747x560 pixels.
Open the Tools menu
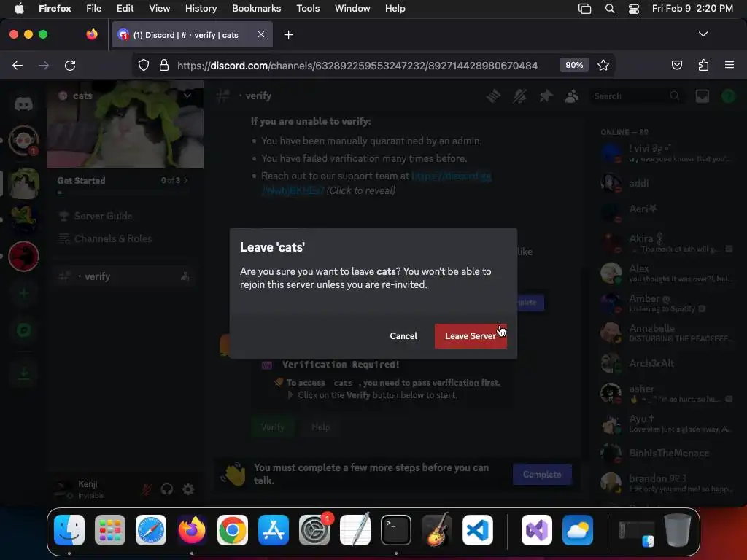pyautogui.click(x=308, y=9)
